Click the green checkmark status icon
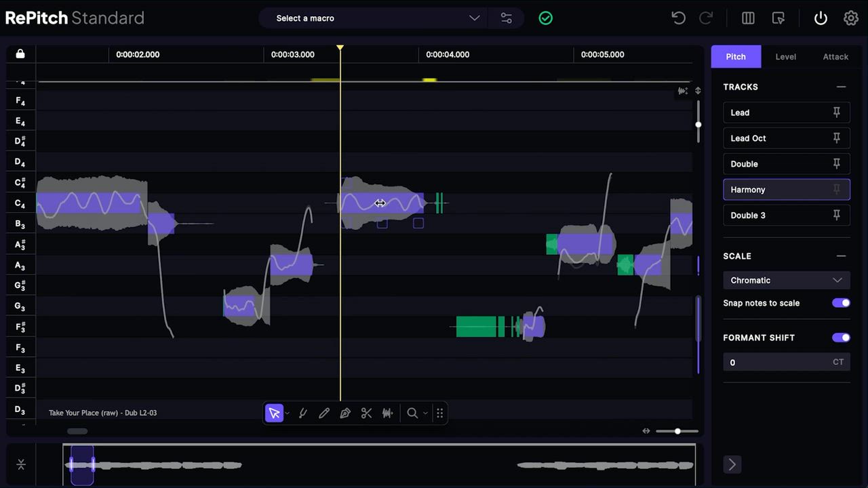Image resolution: width=868 pixels, height=488 pixels. coord(545,18)
